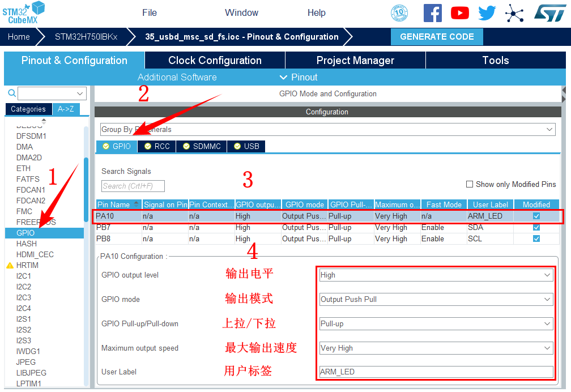Image resolution: width=571 pixels, height=392 pixels.
Task: Open the GPIO output level dropdown
Action: point(435,275)
